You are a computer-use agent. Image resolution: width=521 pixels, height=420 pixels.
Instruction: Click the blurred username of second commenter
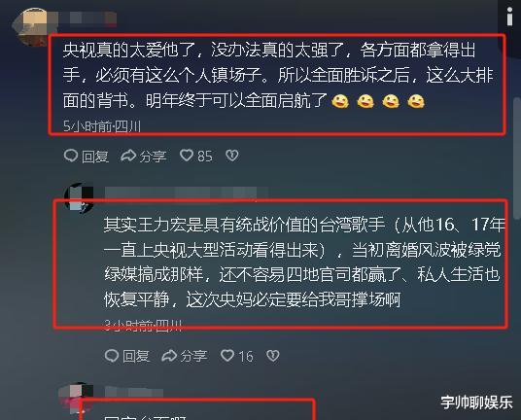[186, 193]
